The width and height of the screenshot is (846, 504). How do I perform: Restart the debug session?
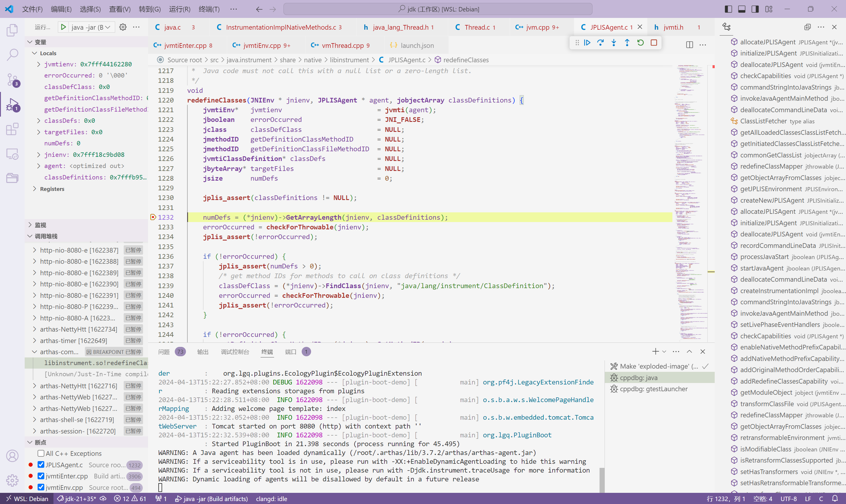coord(641,43)
